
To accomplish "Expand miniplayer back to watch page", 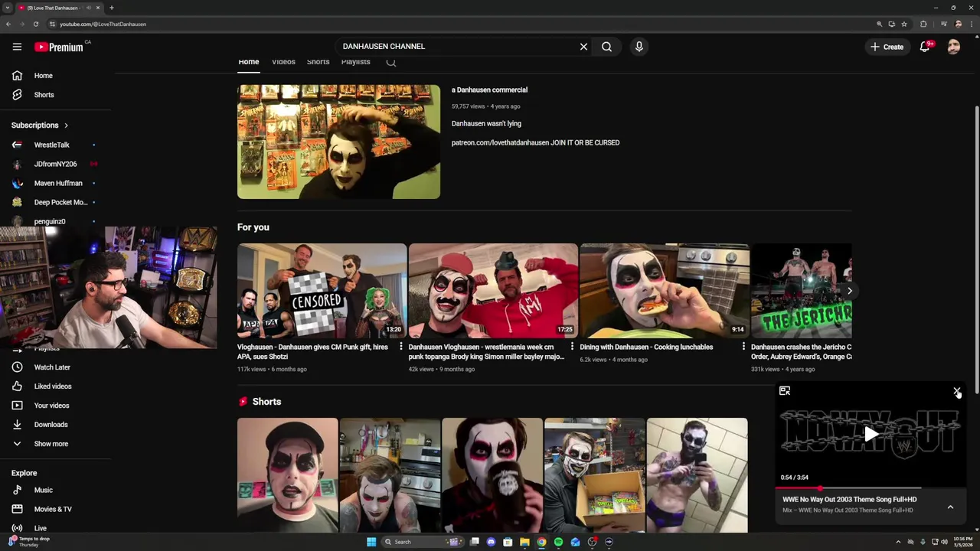I will tap(785, 391).
